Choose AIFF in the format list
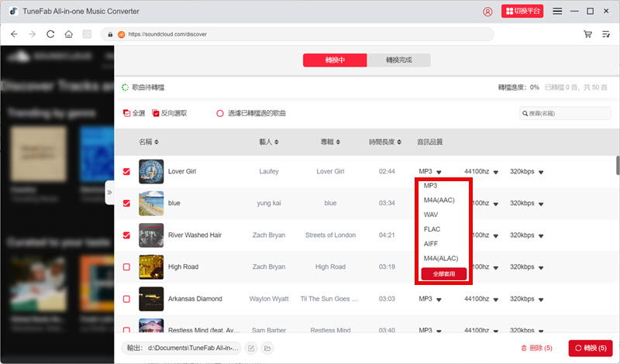Image resolution: width=620 pixels, height=364 pixels. [x=431, y=244]
